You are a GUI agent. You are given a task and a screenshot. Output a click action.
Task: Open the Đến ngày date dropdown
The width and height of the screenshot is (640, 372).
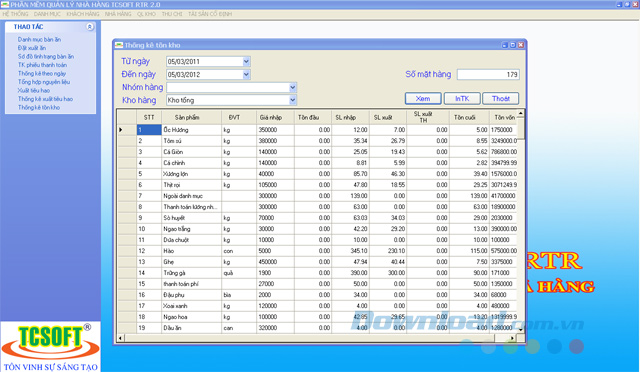(246, 74)
